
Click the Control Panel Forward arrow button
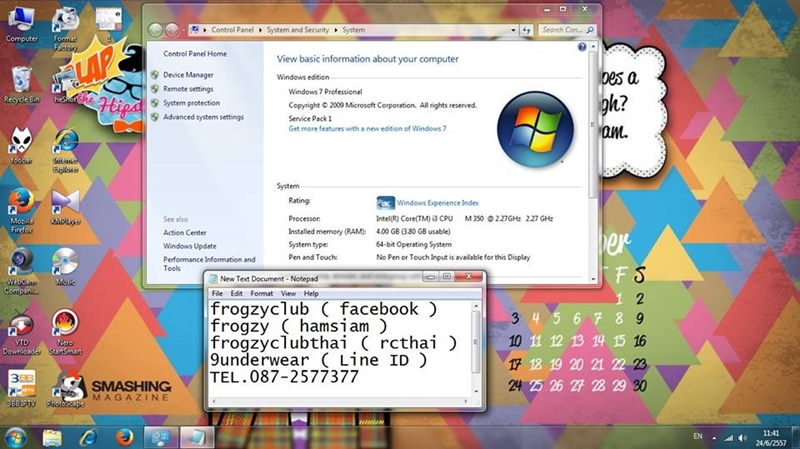172,30
